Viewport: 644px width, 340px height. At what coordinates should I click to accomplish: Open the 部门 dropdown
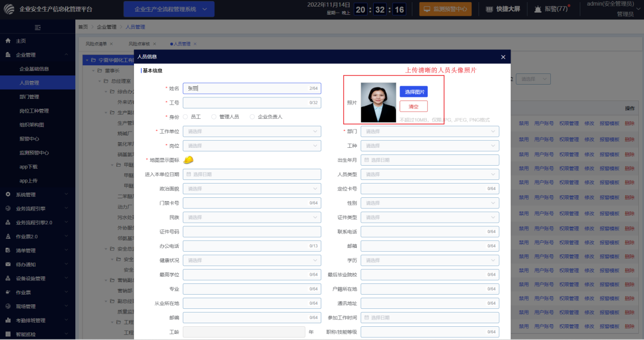(x=430, y=132)
